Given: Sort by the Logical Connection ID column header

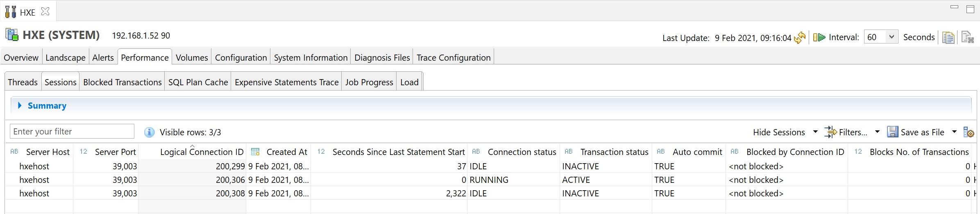Looking at the screenshot, I should (x=202, y=152).
